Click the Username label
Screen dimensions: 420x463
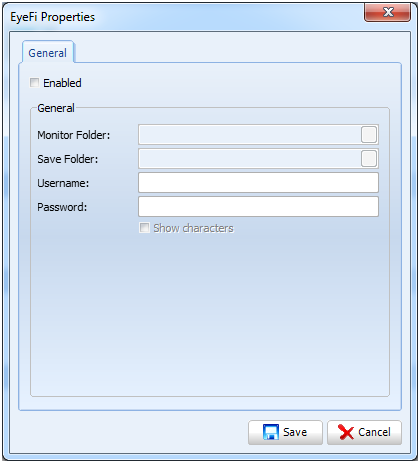[63, 183]
